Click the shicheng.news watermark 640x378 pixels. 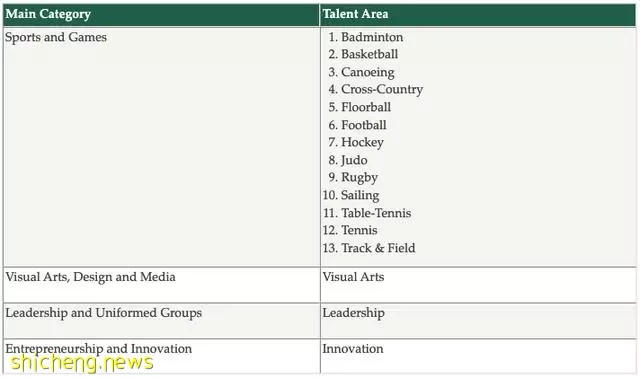tap(82, 363)
